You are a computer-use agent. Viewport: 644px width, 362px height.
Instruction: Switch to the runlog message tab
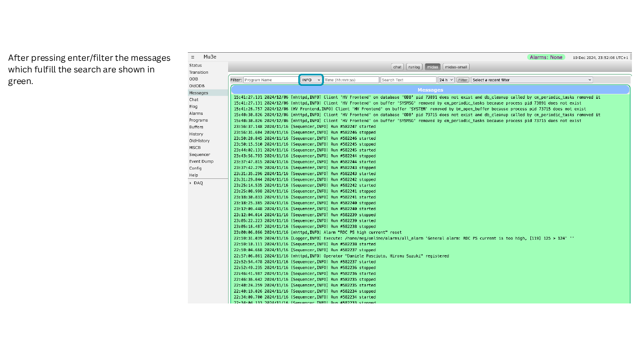tap(414, 67)
